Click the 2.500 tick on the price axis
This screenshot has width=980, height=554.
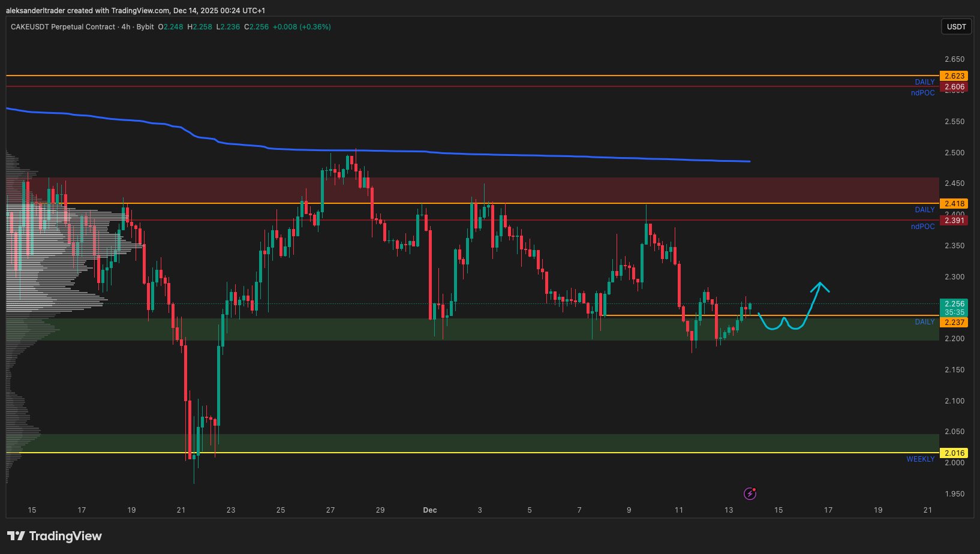[x=954, y=153]
